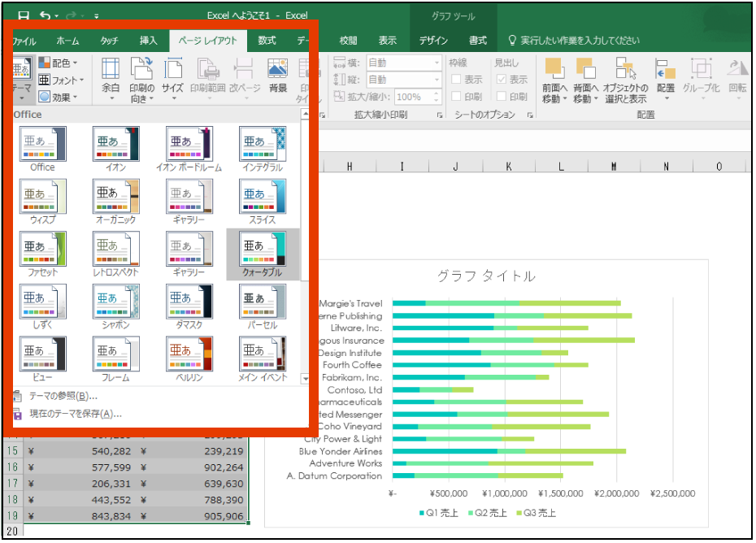Screen dimensions: 756x543
Task: Check the 枠線 印刷 checkbox
Action: pos(456,97)
